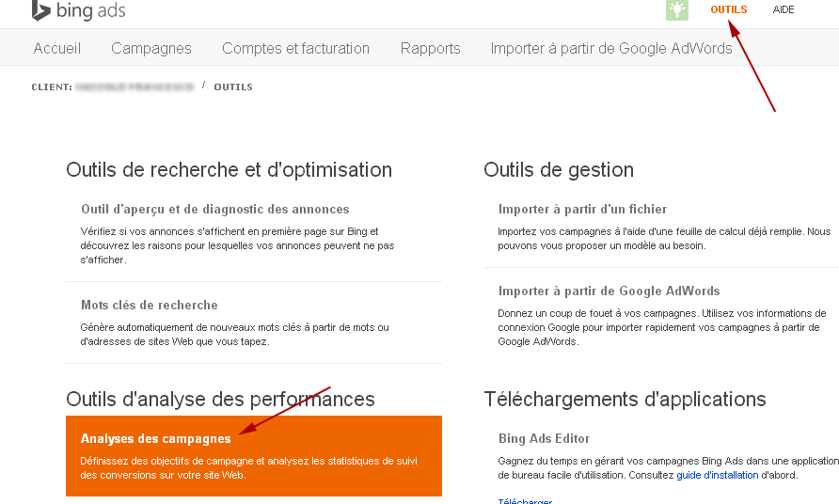Click the Outils de recherche et d'optimisation heading
The image size is (839, 504).
(x=229, y=169)
